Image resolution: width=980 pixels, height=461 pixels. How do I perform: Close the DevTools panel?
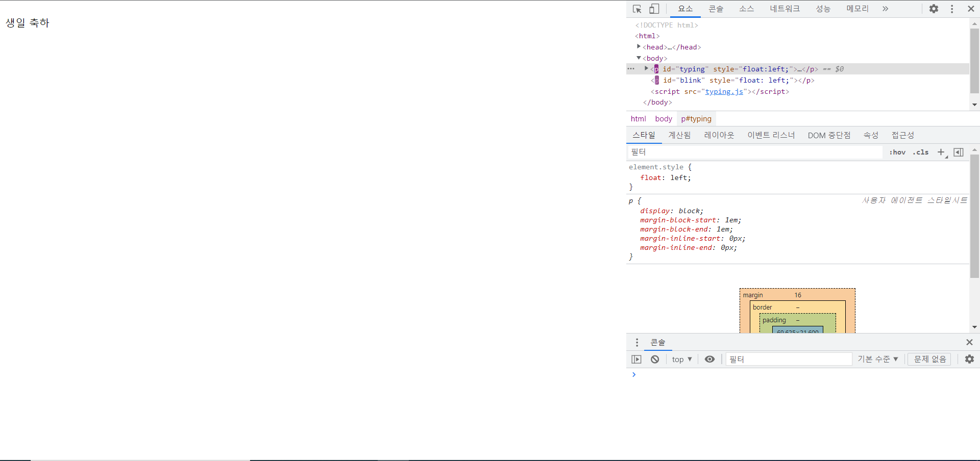971,9
